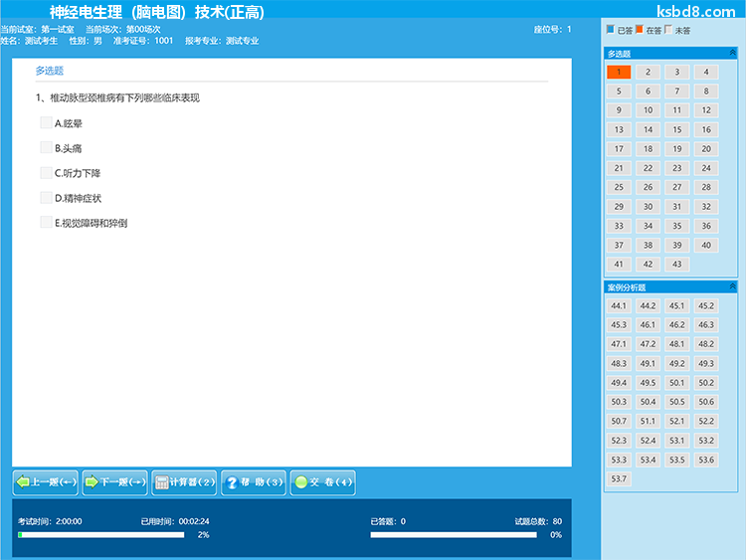The width and height of the screenshot is (746, 560).
Task: Check option C.听力下降
Action: [x=46, y=173]
